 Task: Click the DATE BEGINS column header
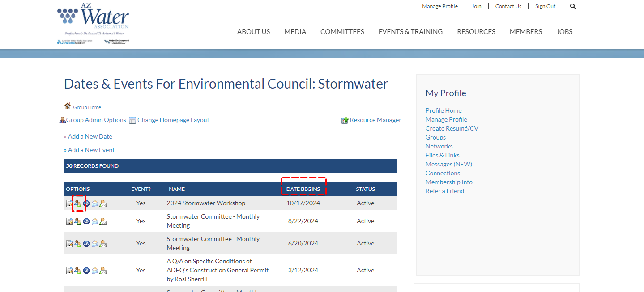(x=303, y=189)
